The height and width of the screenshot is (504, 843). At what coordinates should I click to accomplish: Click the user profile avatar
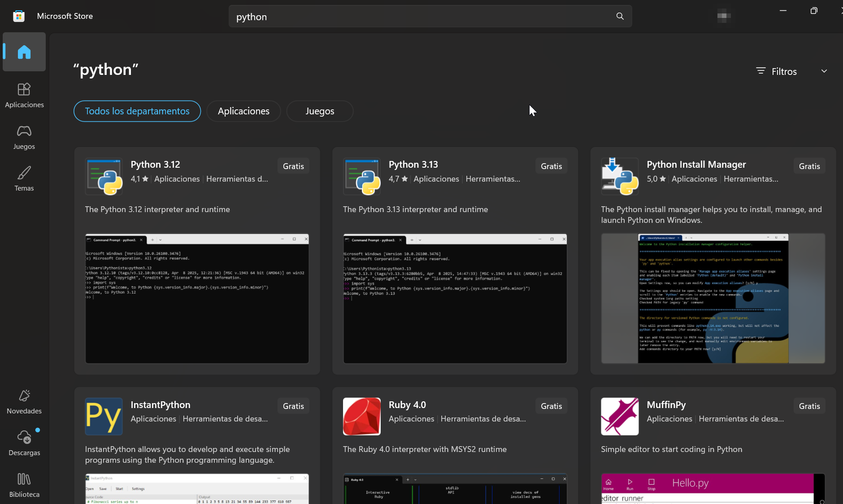tap(724, 16)
